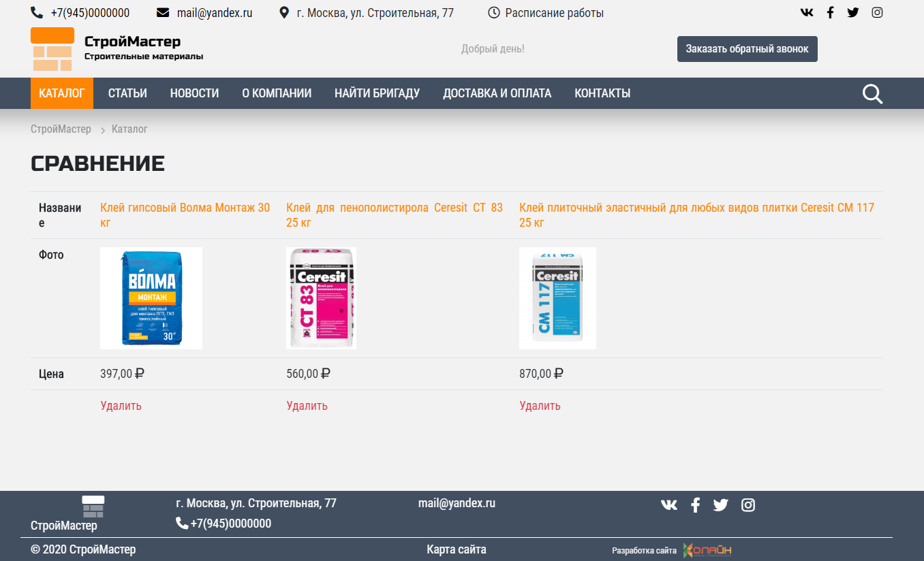The width and height of the screenshot is (924, 561).
Task: Open Instagram icon in the footer
Action: 748,505
